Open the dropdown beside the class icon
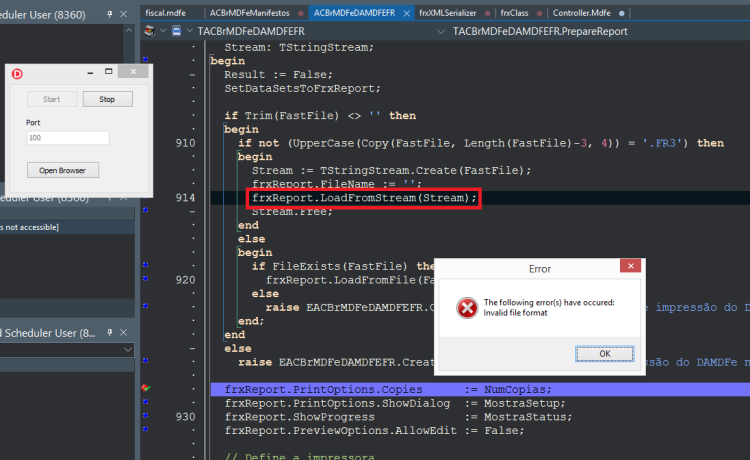750x460 pixels. pyautogui.click(x=190, y=31)
